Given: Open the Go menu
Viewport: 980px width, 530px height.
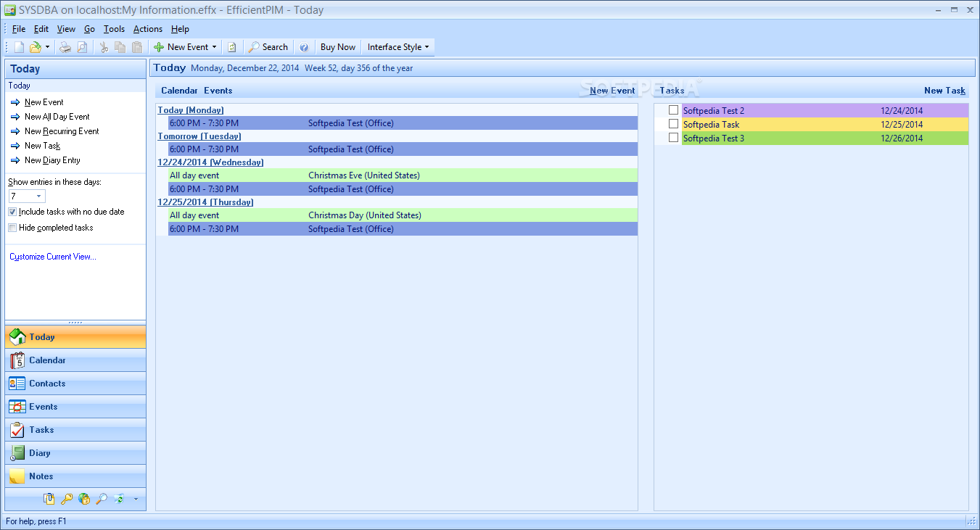Looking at the screenshot, I should [x=89, y=29].
